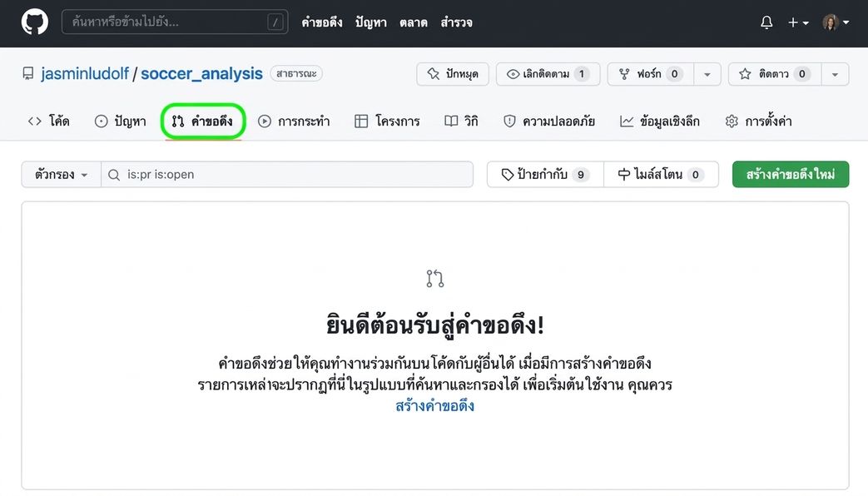Open สำรวจ in top navigation
Image resolution: width=868 pixels, height=496 pixels.
[x=456, y=22]
